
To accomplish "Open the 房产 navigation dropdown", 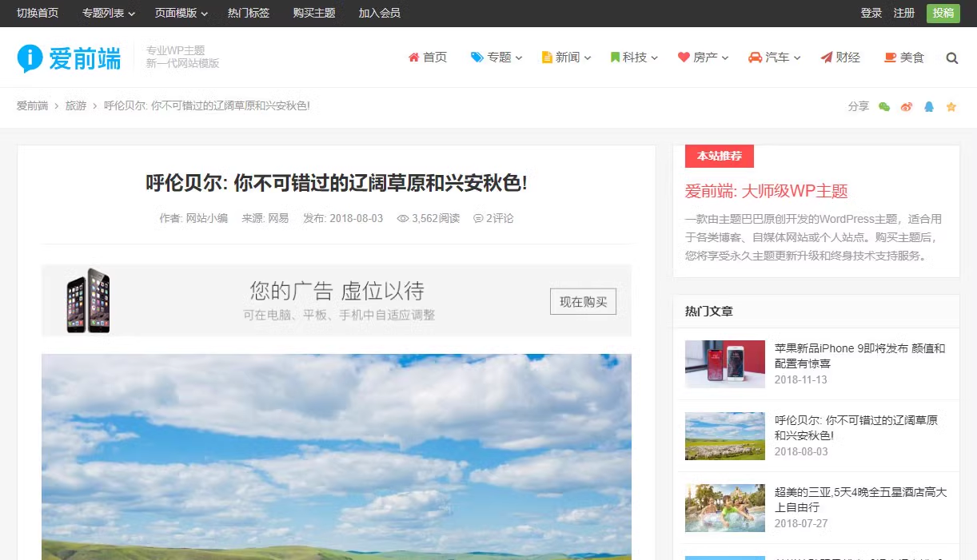I will click(704, 58).
